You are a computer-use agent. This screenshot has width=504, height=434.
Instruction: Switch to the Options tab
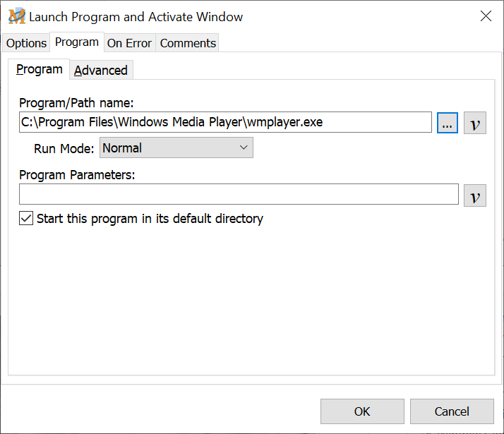[x=26, y=43]
